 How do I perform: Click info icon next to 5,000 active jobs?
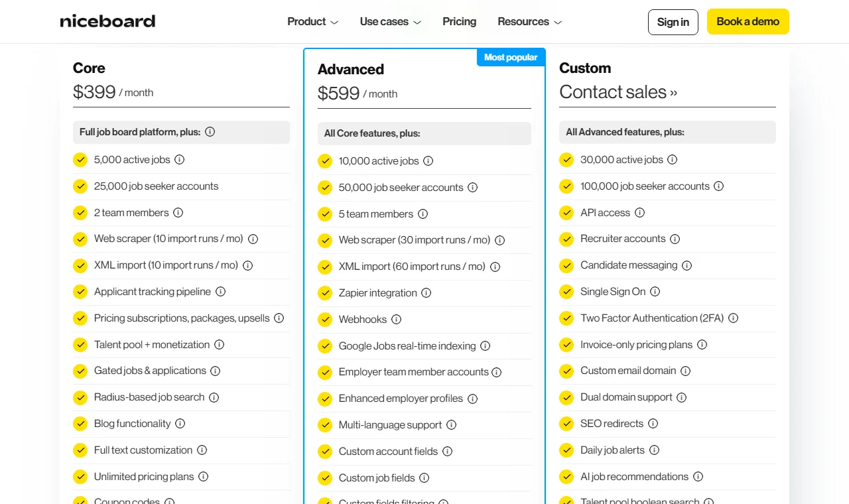[179, 160]
